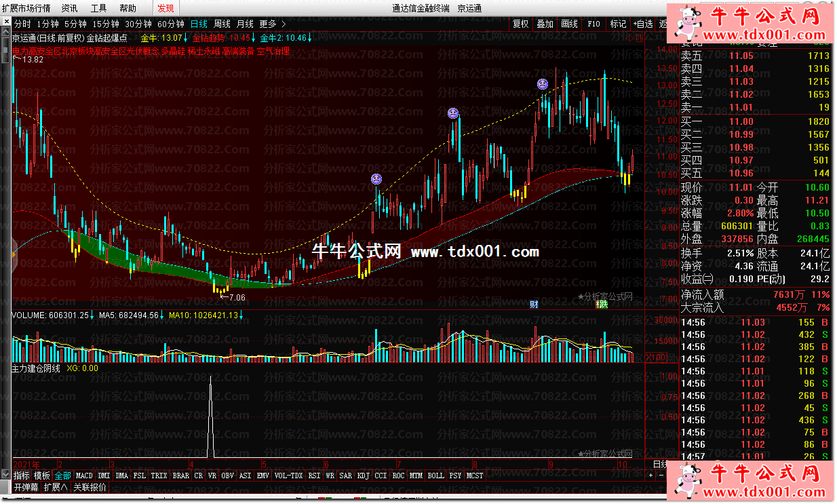This screenshot has height=504, width=837.
Task: Expand the 扩展∧ panel
Action: click(x=56, y=487)
